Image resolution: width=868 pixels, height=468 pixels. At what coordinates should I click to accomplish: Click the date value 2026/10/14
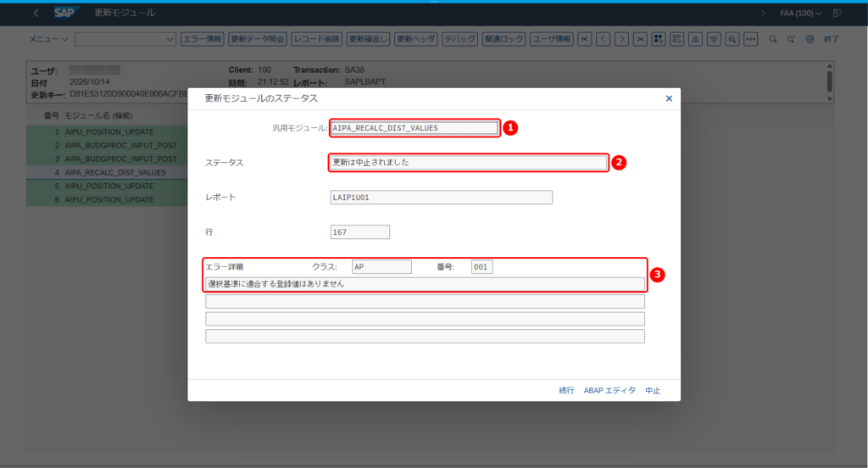tap(90, 81)
